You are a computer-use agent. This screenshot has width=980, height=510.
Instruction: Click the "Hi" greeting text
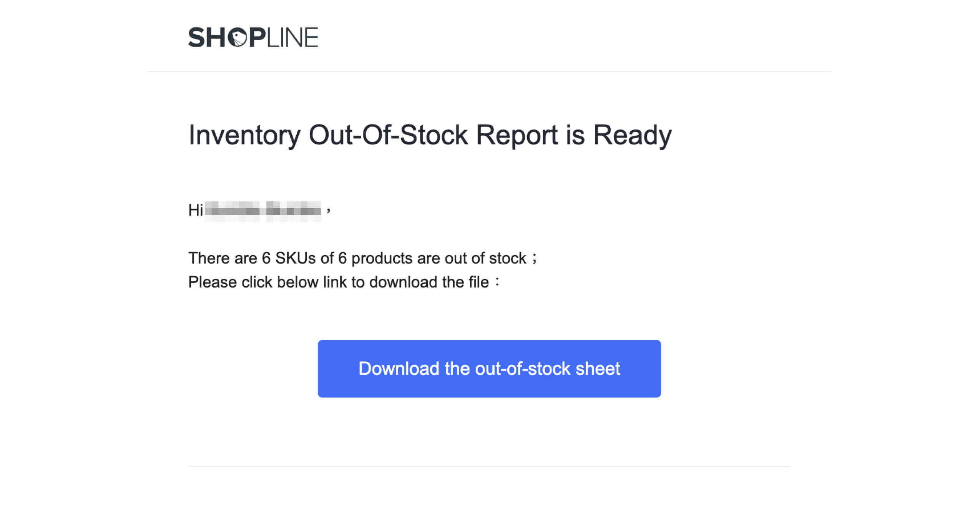(195, 210)
